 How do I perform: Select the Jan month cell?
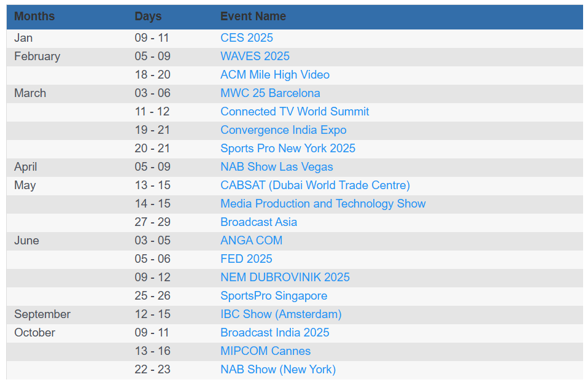pyautogui.click(x=23, y=38)
